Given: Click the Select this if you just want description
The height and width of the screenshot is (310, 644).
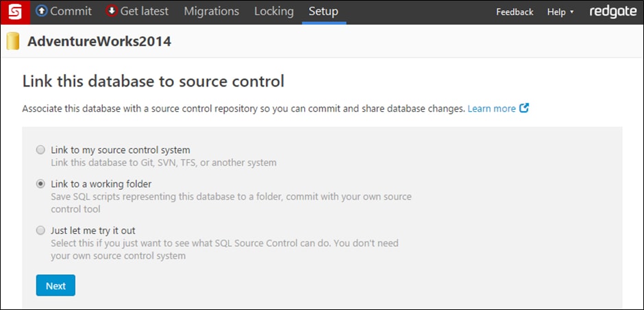Looking at the screenshot, I should pyautogui.click(x=224, y=249).
